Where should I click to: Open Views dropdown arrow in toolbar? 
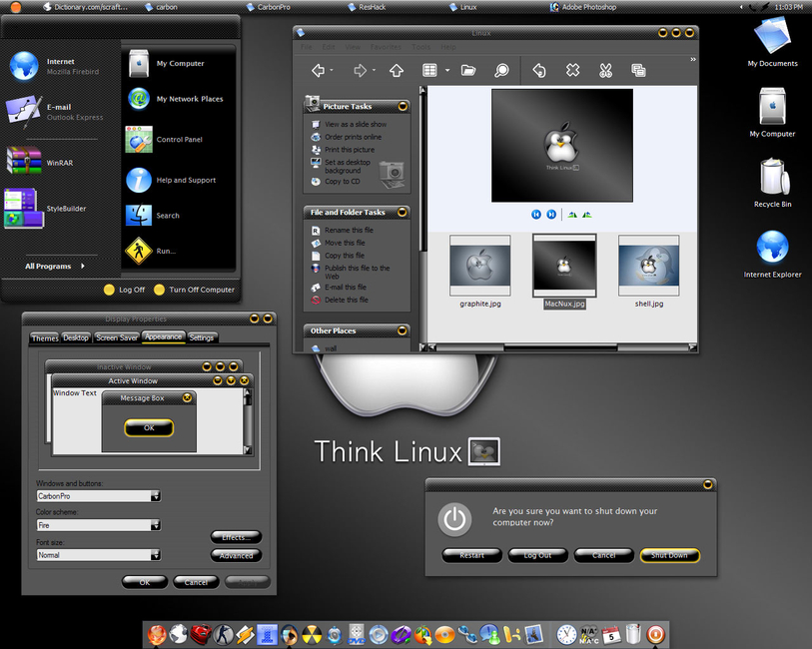[x=447, y=70]
